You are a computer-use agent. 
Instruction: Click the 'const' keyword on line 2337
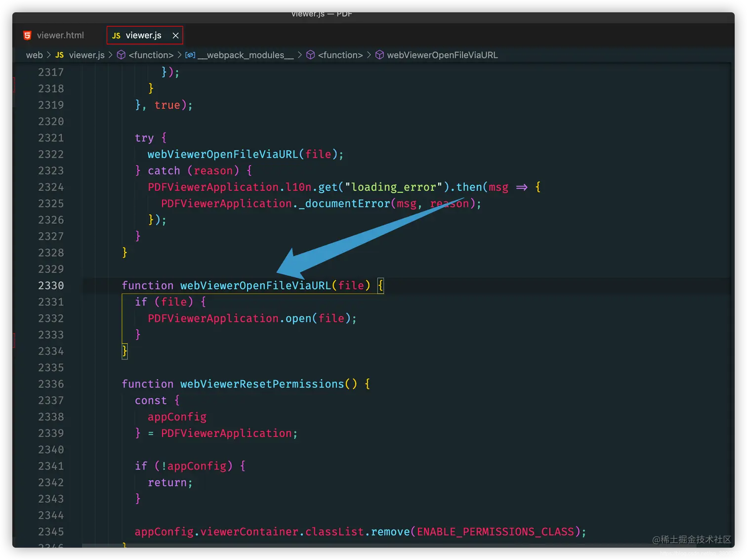151,400
